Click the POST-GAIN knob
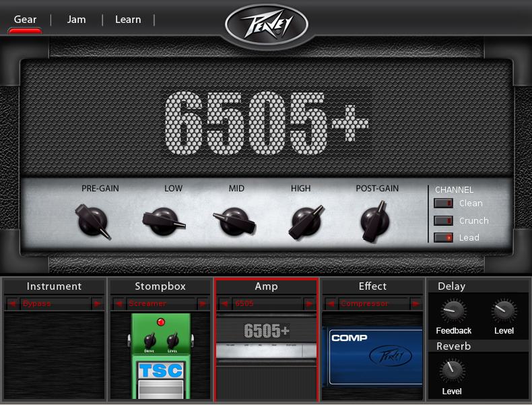532x405 pixels. point(374,221)
